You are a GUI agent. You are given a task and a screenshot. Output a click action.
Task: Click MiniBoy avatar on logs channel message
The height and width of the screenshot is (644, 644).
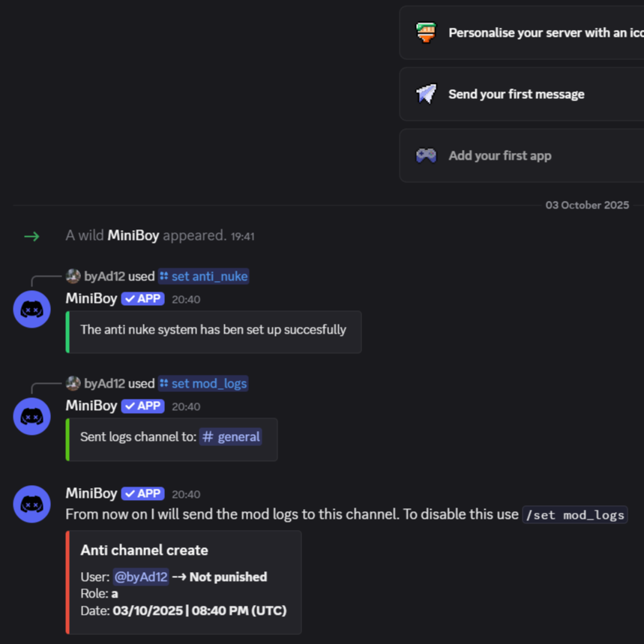(x=32, y=417)
